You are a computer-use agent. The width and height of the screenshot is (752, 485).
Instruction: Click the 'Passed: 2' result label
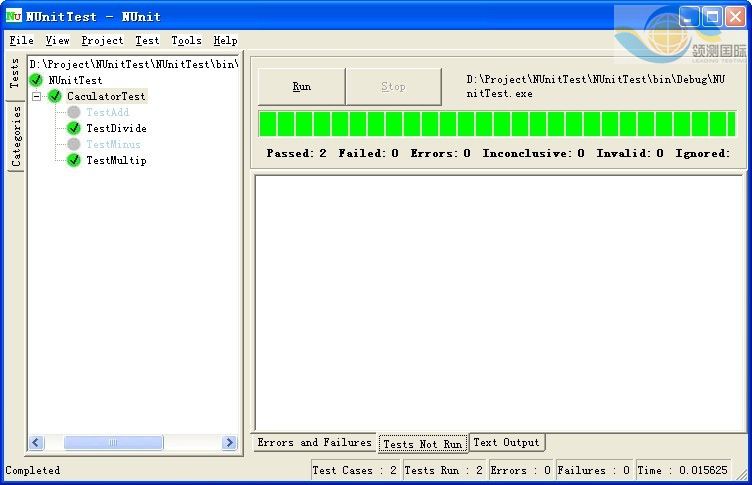click(x=296, y=153)
